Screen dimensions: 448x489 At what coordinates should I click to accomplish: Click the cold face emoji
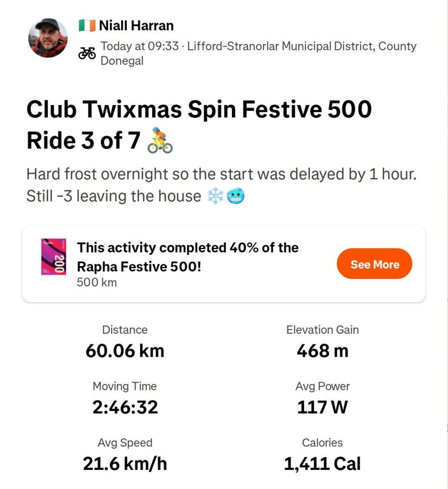(x=235, y=196)
